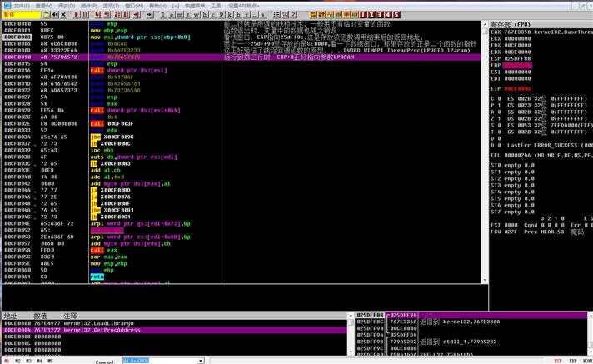Click the EAX register value
Viewport: 593px width, 364px height.
(517, 32)
